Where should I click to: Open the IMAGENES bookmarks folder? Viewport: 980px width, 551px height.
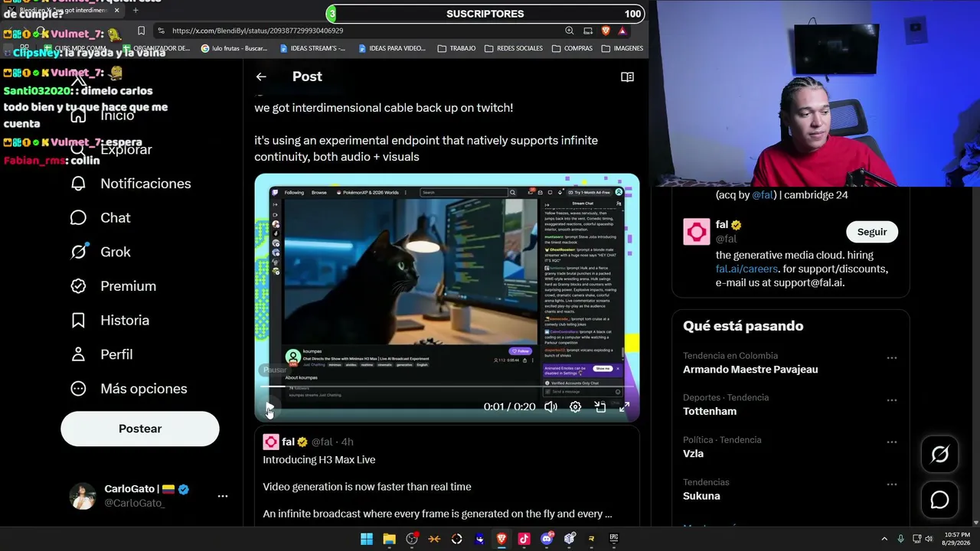pyautogui.click(x=622, y=48)
